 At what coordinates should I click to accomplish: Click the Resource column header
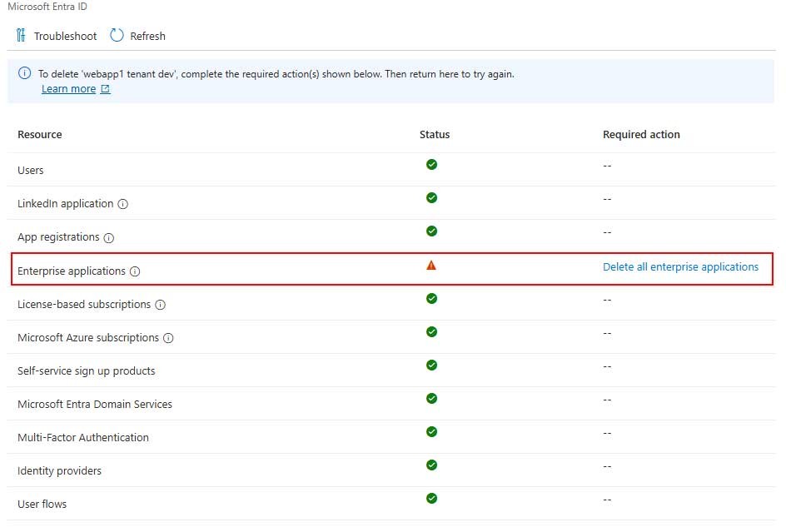[x=40, y=134]
